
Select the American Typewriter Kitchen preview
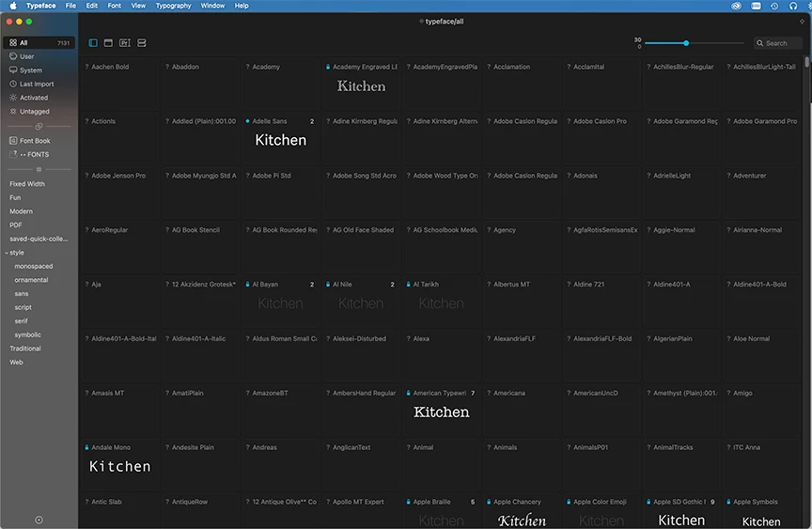click(x=441, y=412)
